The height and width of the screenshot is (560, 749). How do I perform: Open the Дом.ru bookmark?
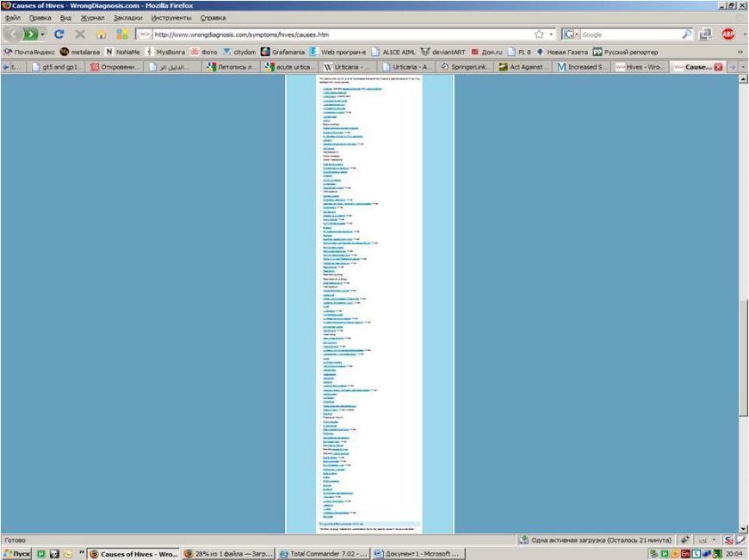coord(486,52)
